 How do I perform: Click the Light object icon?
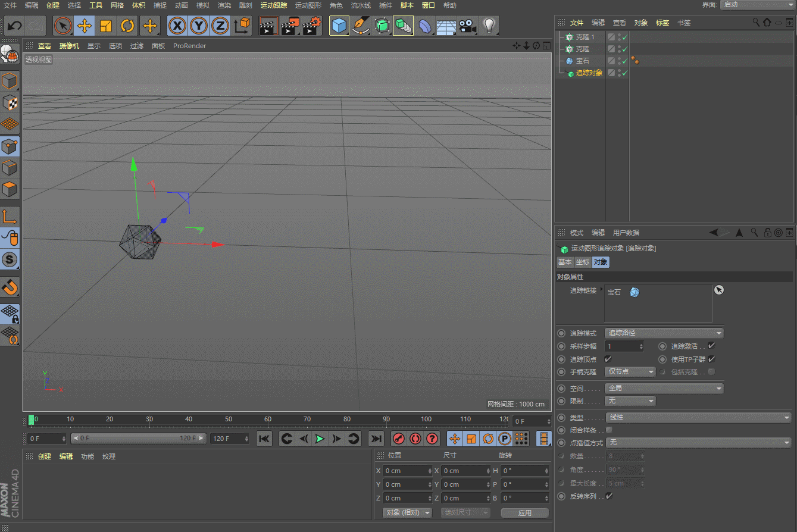pos(489,26)
